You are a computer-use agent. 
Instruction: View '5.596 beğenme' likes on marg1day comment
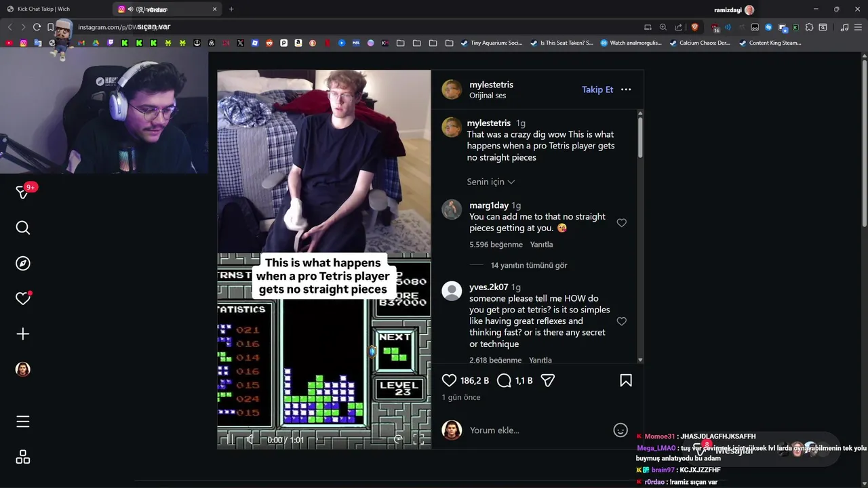click(x=496, y=244)
